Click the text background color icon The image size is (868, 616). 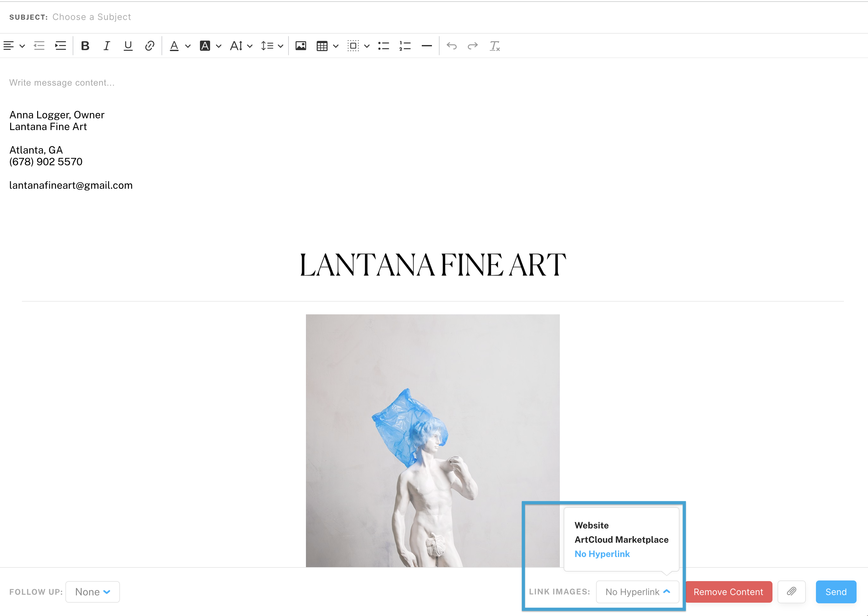point(205,46)
